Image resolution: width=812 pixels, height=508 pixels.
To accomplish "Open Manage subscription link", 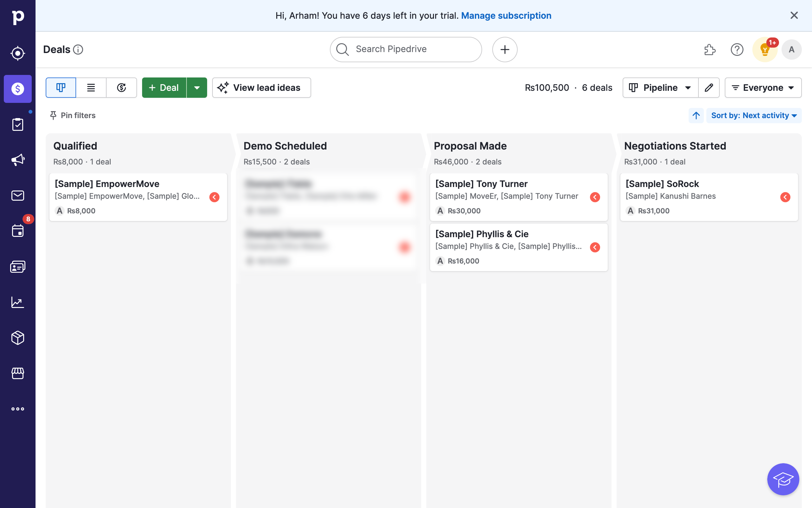I will coord(506,16).
